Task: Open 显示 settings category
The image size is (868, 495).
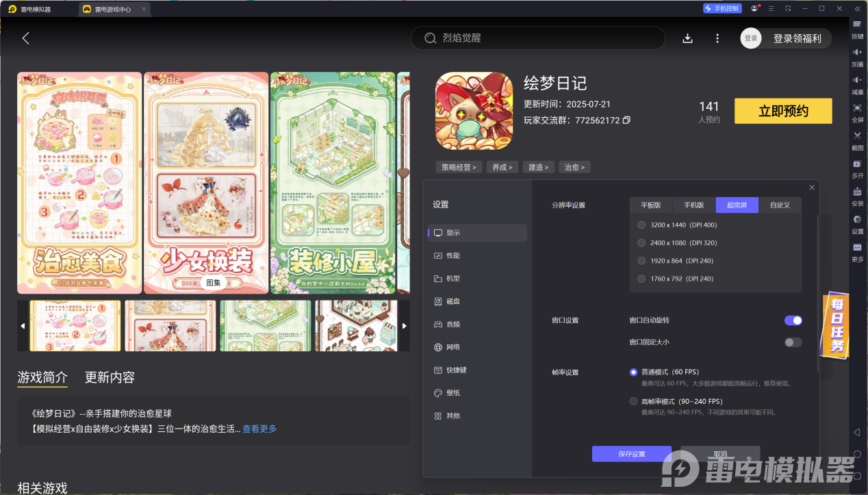Action: click(478, 233)
